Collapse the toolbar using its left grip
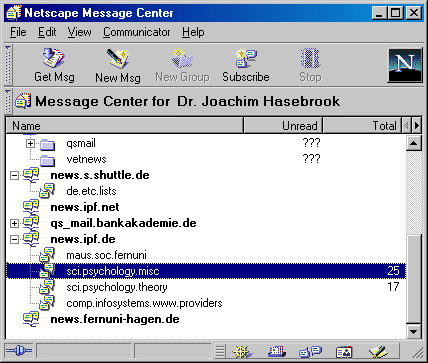 8,65
